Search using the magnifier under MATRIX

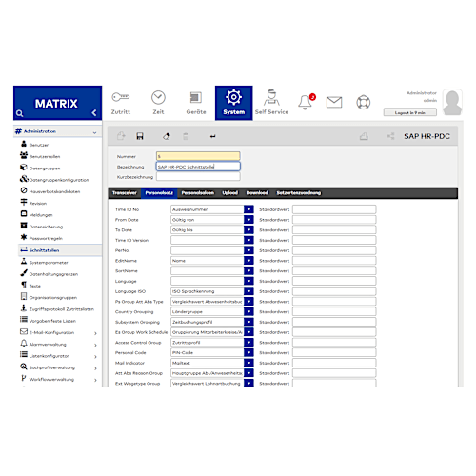(19, 113)
